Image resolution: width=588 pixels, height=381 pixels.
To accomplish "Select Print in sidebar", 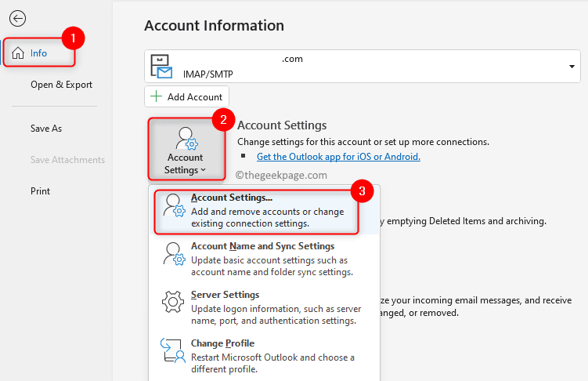I will tap(40, 191).
